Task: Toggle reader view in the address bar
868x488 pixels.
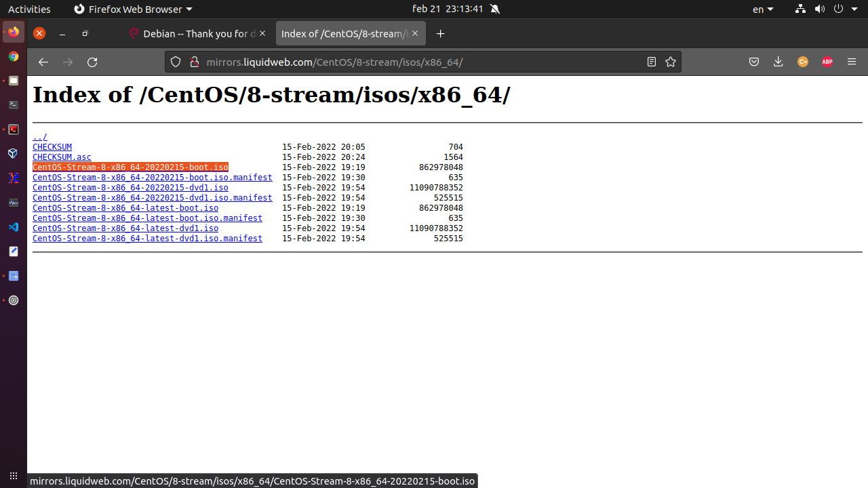Action: pos(652,62)
